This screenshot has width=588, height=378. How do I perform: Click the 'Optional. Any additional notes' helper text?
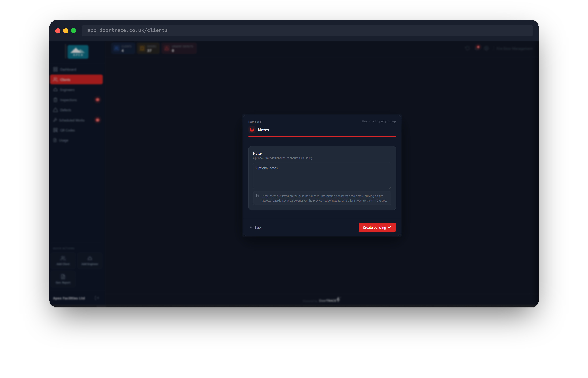tap(283, 158)
